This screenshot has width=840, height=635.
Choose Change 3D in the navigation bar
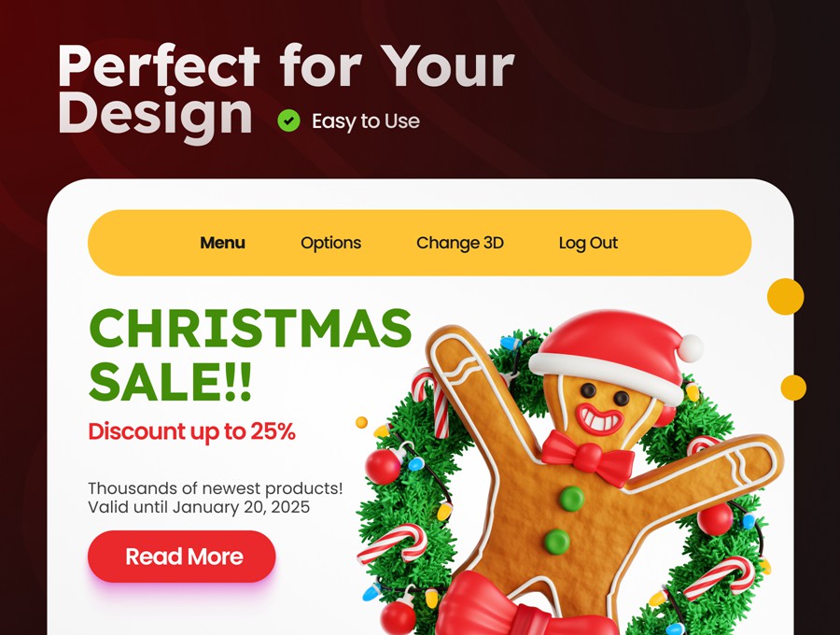(x=459, y=243)
